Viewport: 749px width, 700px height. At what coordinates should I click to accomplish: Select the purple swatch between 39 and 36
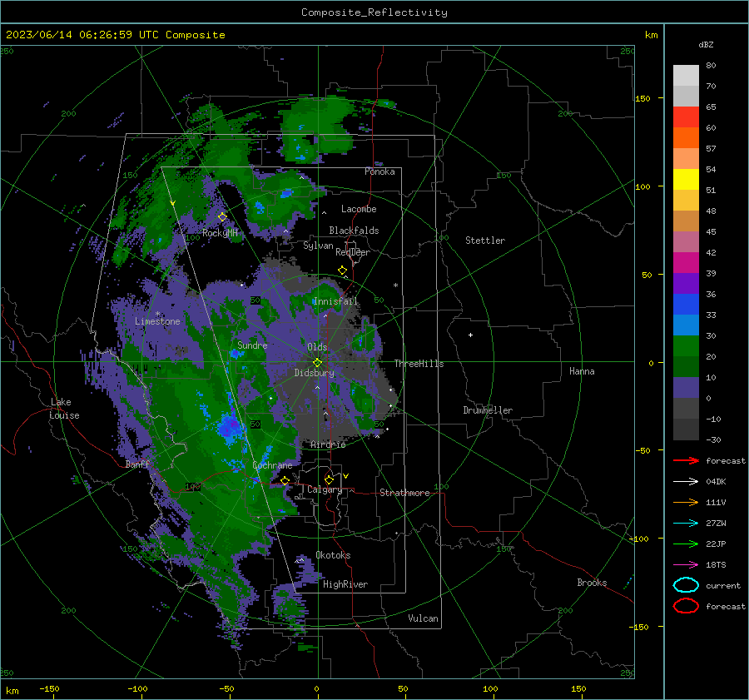tap(686, 283)
